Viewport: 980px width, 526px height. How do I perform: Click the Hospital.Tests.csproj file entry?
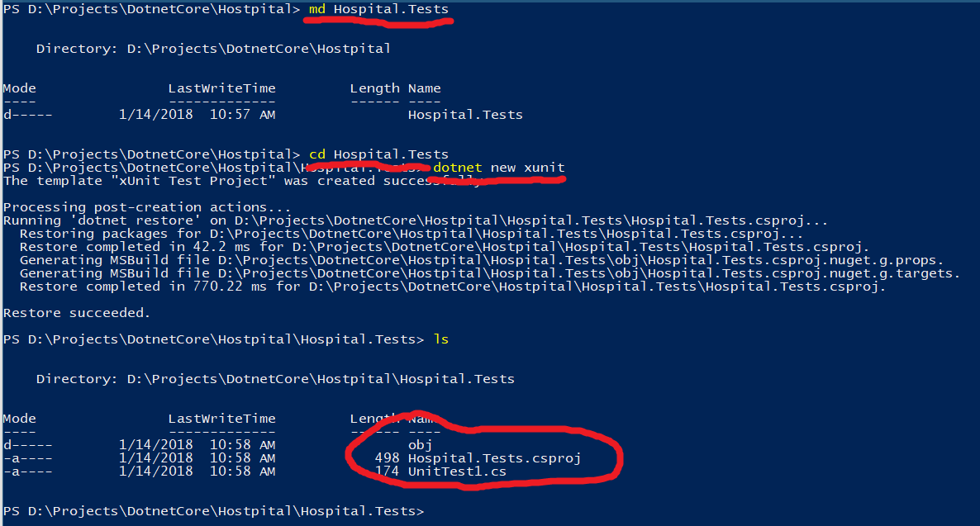pyautogui.click(x=494, y=458)
